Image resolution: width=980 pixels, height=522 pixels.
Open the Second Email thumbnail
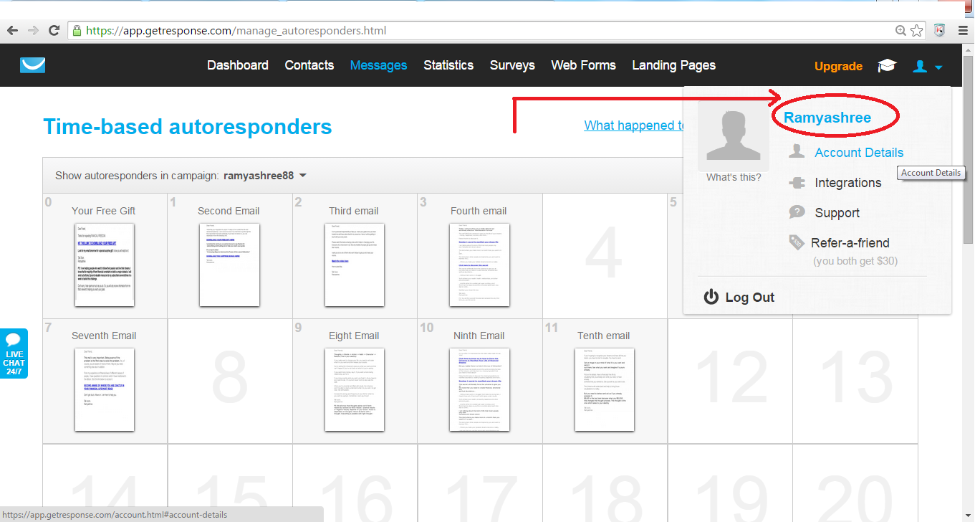(229, 265)
